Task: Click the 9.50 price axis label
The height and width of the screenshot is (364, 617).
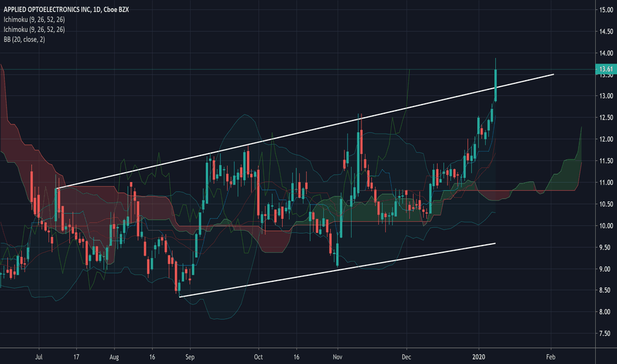Action: pos(606,248)
